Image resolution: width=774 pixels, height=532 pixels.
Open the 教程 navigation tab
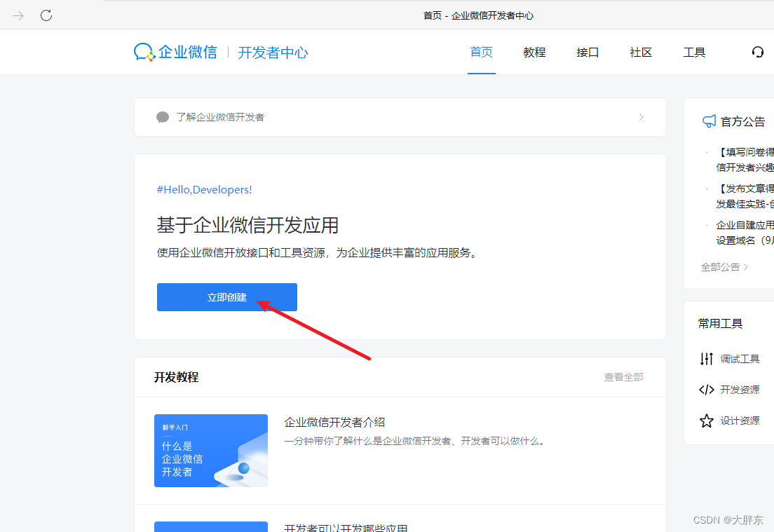click(535, 53)
